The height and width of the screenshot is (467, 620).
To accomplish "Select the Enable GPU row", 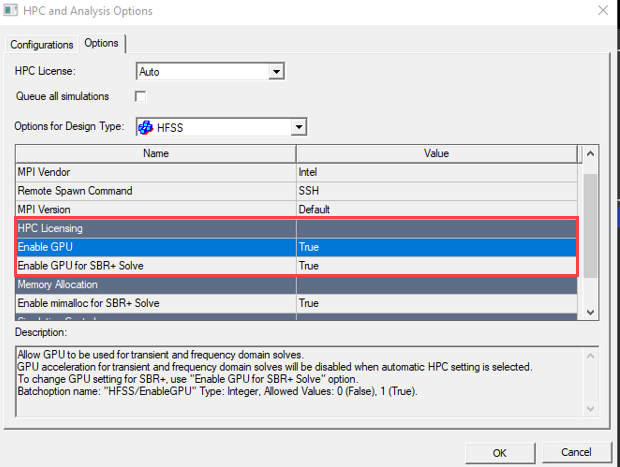I will click(155, 247).
